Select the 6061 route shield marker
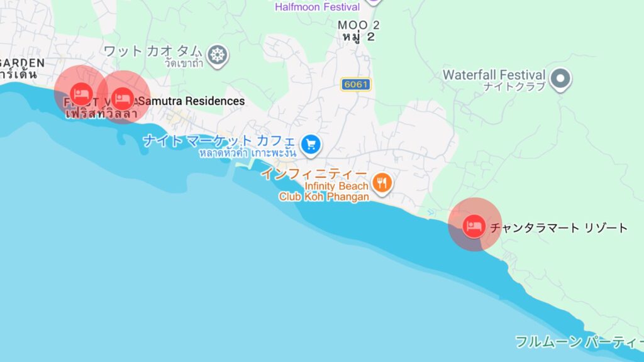 tap(356, 85)
